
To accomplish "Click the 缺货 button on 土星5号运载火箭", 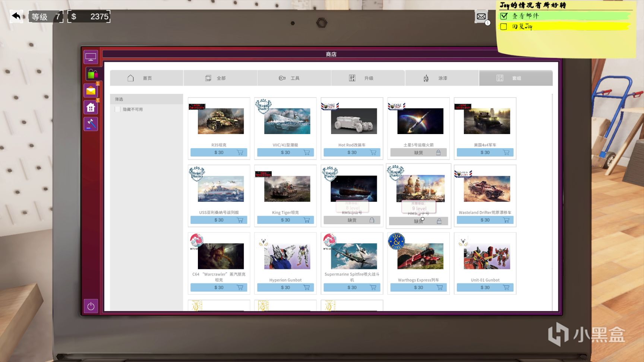I will [x=419, y=153].
